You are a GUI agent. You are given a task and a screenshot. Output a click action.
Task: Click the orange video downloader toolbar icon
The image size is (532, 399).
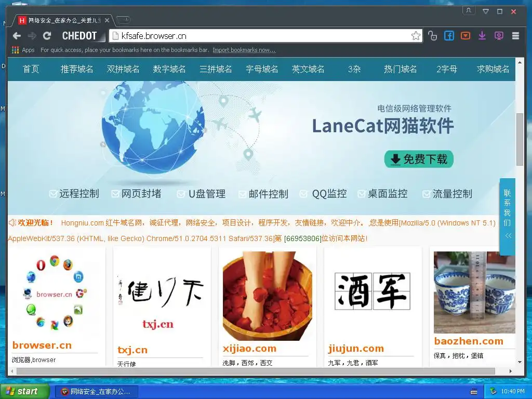(465, 35)
